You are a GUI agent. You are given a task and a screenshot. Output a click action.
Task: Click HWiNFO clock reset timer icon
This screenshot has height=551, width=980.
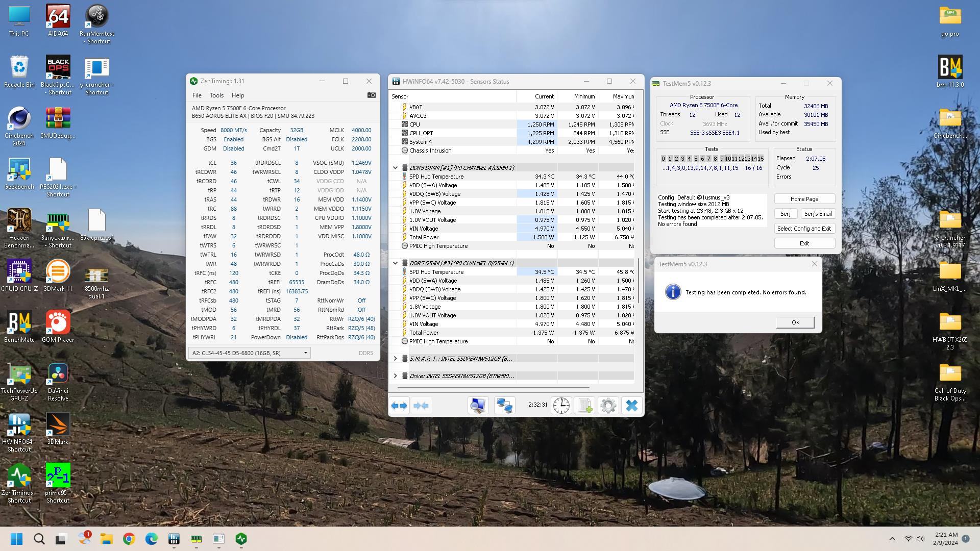pyautogui.click(x=561, y=406)
